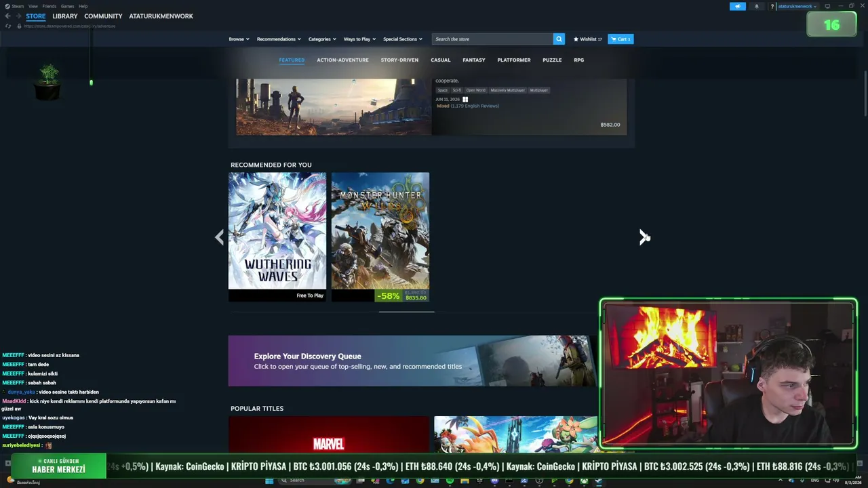868x488 pixels.
Task: Open the Games menu
Action: tap(67, 6)
